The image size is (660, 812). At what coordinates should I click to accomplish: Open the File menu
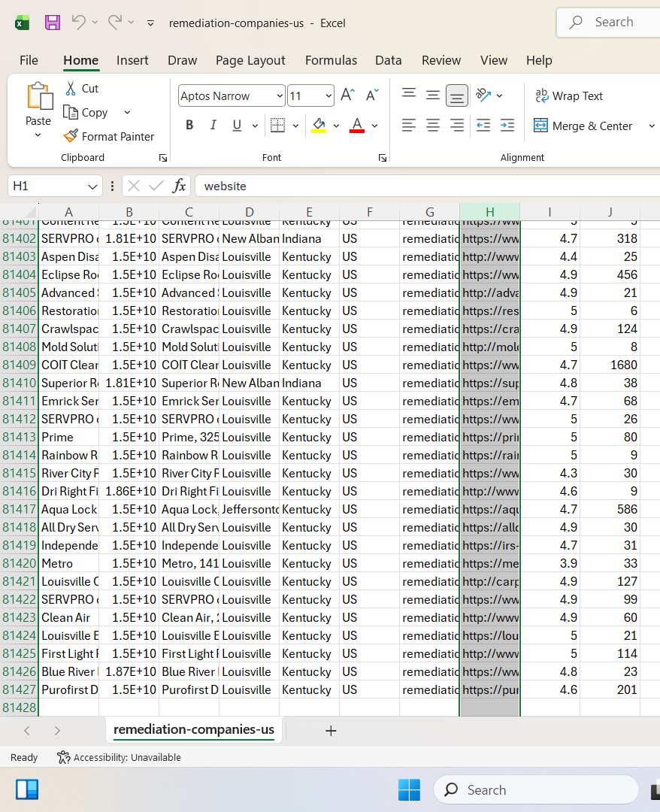29,60
